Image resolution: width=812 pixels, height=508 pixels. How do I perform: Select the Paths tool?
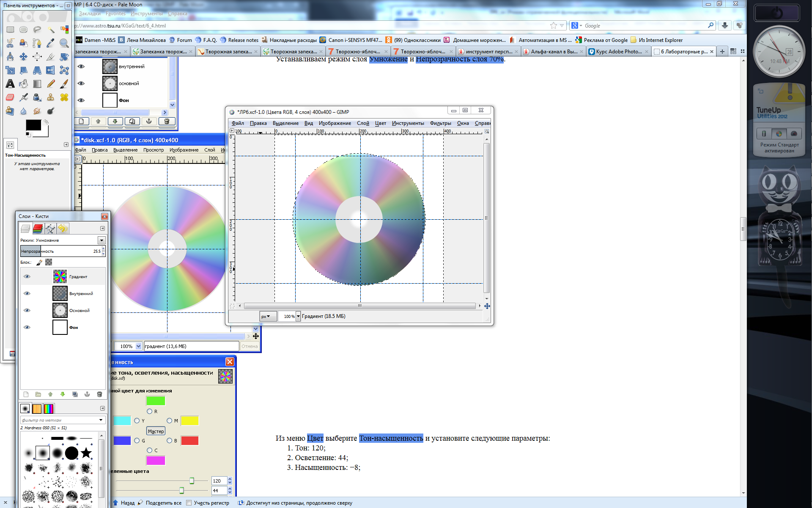[x=37, y=43]
